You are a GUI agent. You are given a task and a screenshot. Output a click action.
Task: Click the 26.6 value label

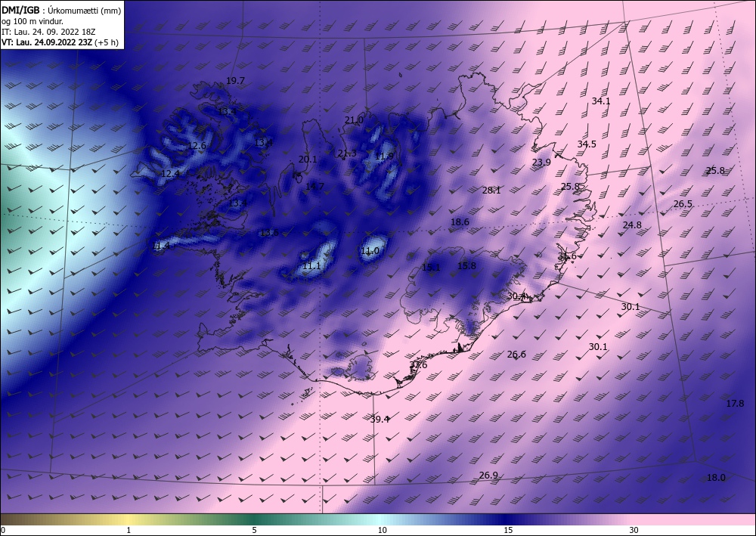516,355
